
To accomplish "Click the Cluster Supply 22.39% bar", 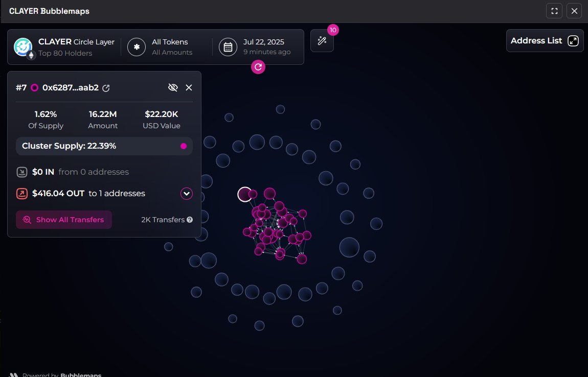I will (x=104, y=146).
